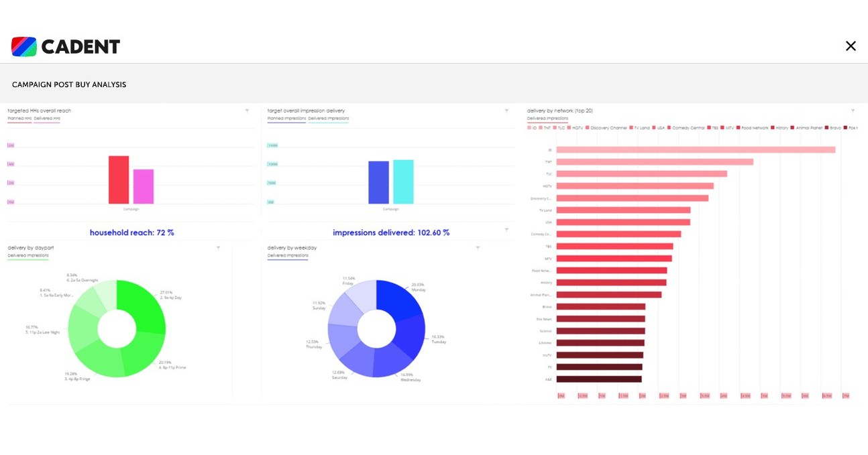Click the household reach: 72 % link
Image resolution: width=868 pixels, height=455 pixels.
[132, 233]
